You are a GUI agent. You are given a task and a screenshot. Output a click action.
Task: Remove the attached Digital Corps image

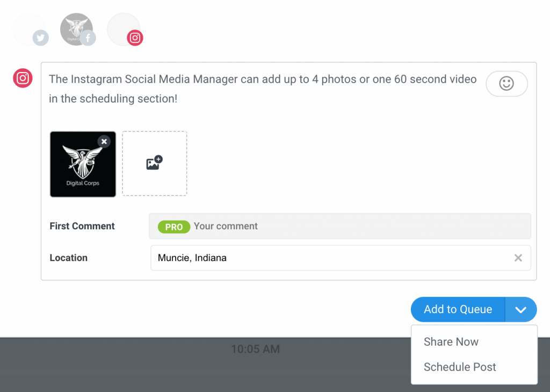tap(104, 142)
